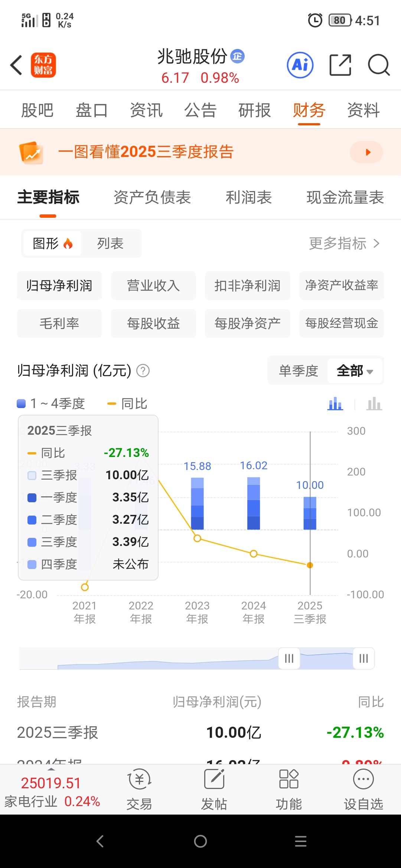Switch to the 主要指标 sub-tab

click(48, 197)
